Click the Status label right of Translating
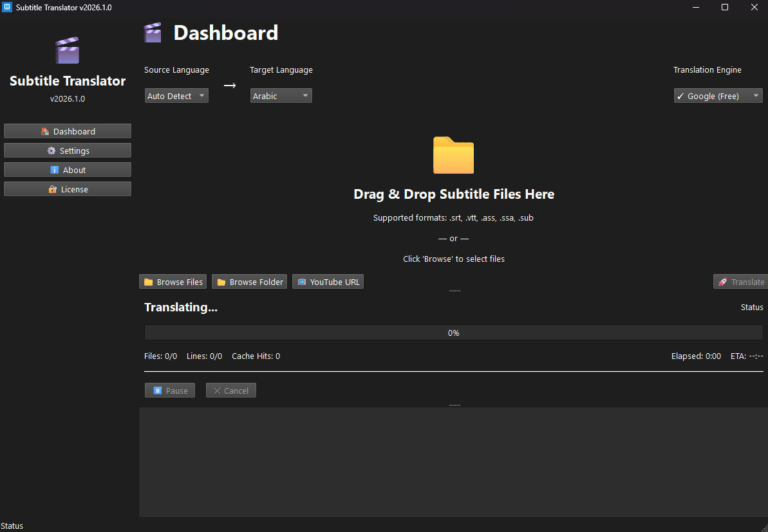768x532 pixels. [x=752, y=307]
